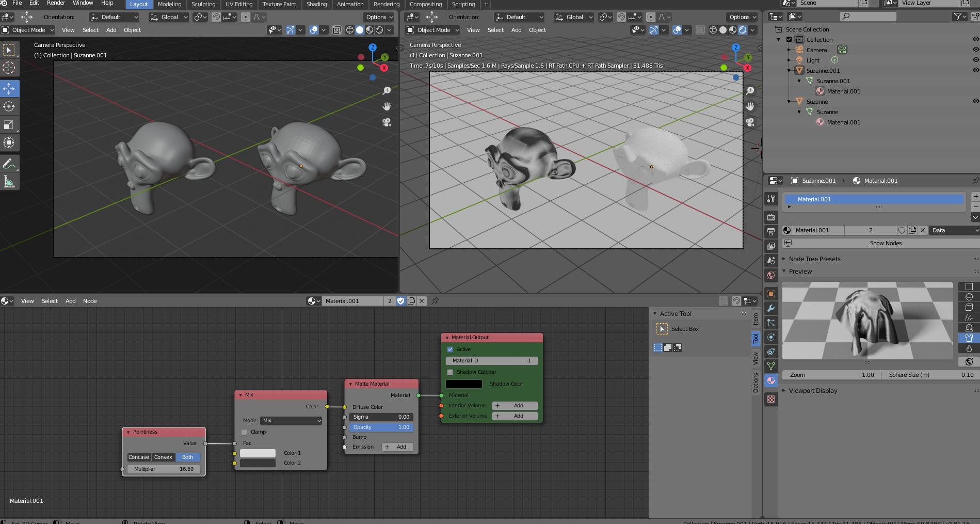
Task: Select the Move tool in the viewport toolbar
Action: (x=9, y=88)
